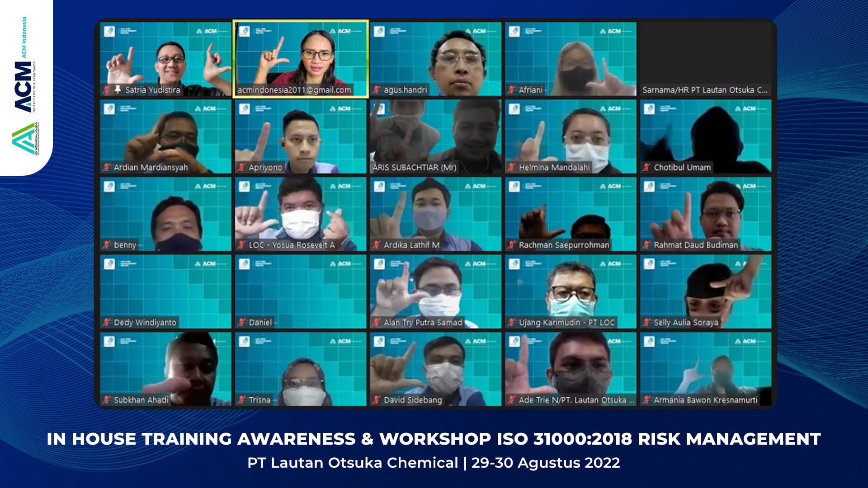Click ACM International Academy logo
Viewport: 868px width, 488px height.
point(25,138)
